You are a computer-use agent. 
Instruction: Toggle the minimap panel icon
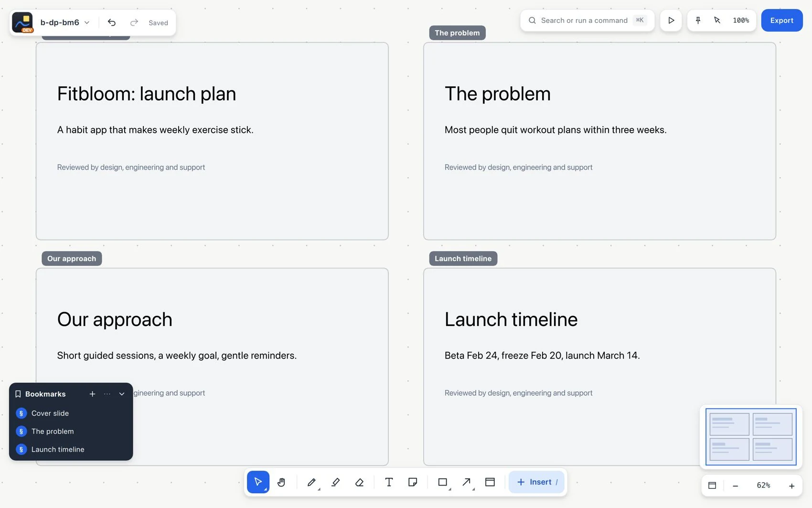click(712, 486)
